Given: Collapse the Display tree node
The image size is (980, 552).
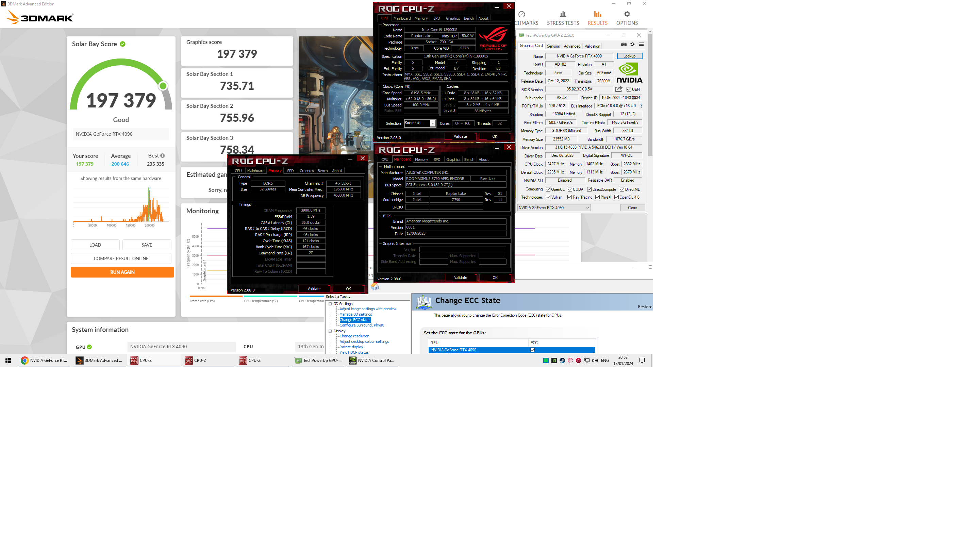Looking at the screenshot, I should coord(330,331).
